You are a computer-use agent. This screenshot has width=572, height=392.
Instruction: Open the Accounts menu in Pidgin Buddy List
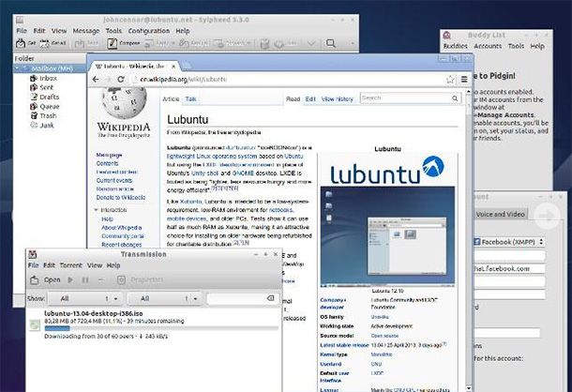tap(488, 45)
